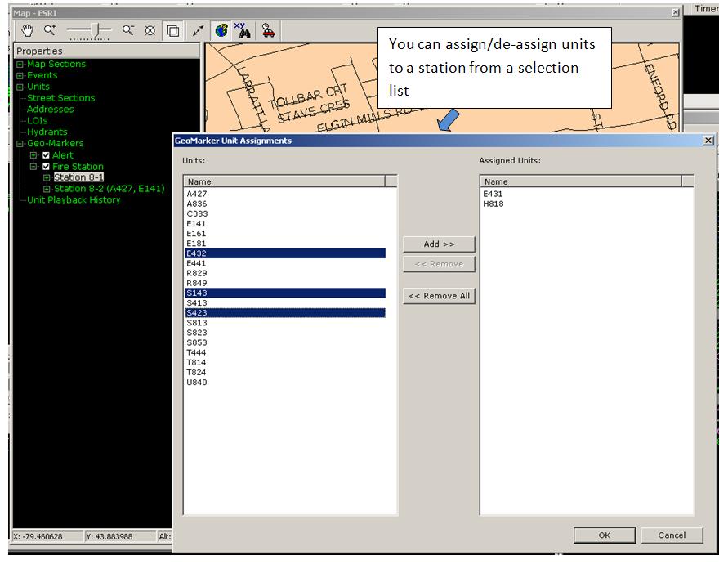The width and height of the screenshot is (728, 564).
Task: Select the diagonal arrow measure tool
Action: (198, 31)
